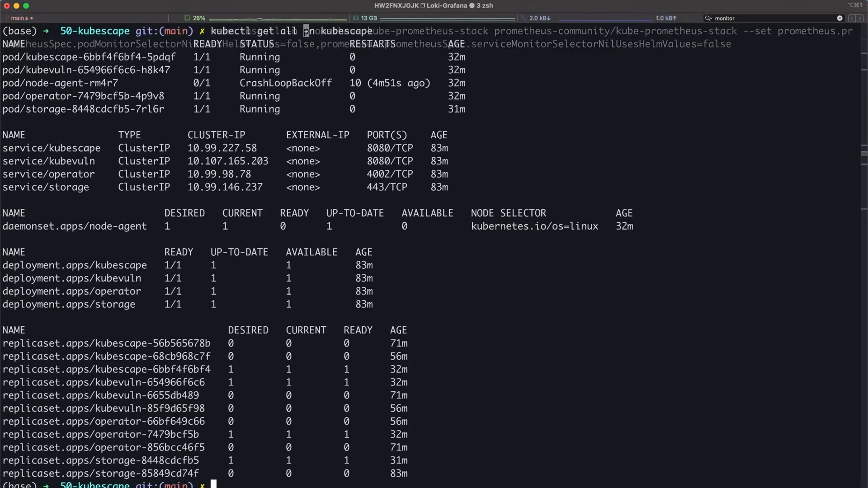The image size is (868, 488).
Task: Click the git branch icon beside main
Action: pyautogui.click(x=7, y=18)
